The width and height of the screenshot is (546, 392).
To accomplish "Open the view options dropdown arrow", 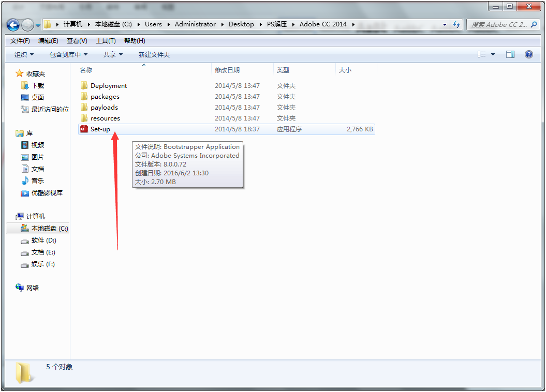I will pyautogui.click(x=493, y=54).
